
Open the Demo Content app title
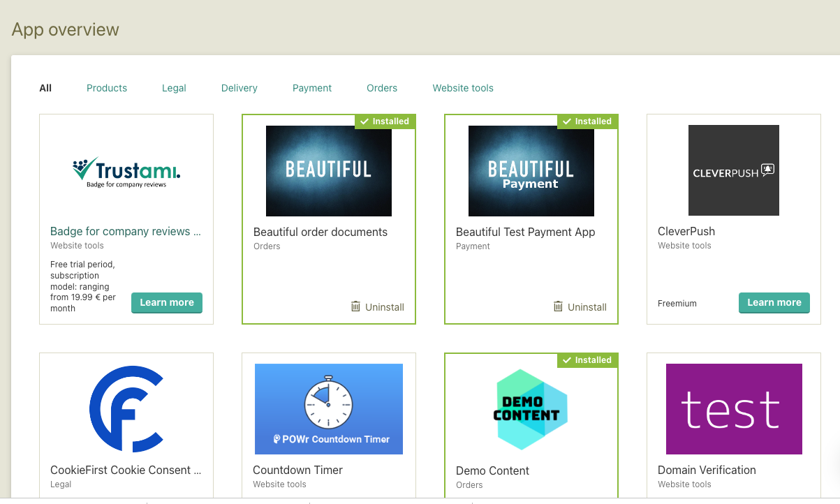coord(493,470)
